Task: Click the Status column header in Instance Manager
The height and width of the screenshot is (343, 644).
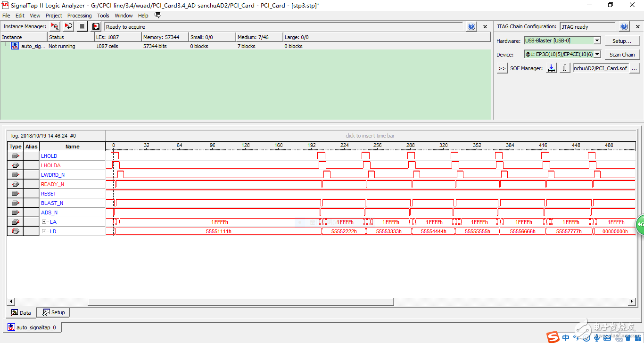Action: 71,37
